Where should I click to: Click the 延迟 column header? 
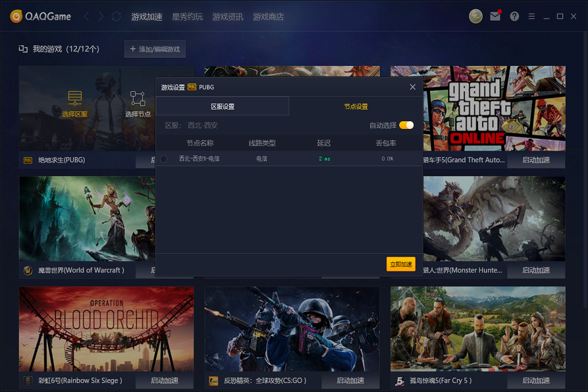(x=323, y=143)
